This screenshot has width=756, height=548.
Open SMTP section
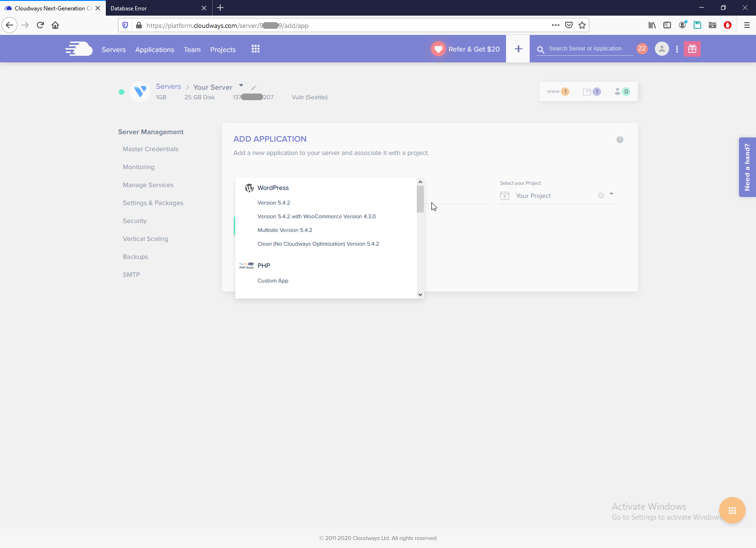pos(131,274)
